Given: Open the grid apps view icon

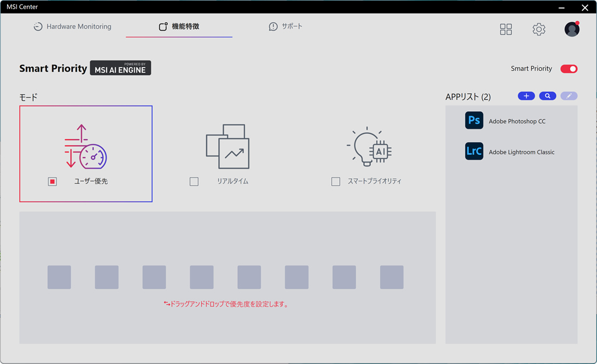Looking at the screenshot, I should pos(505,29).
